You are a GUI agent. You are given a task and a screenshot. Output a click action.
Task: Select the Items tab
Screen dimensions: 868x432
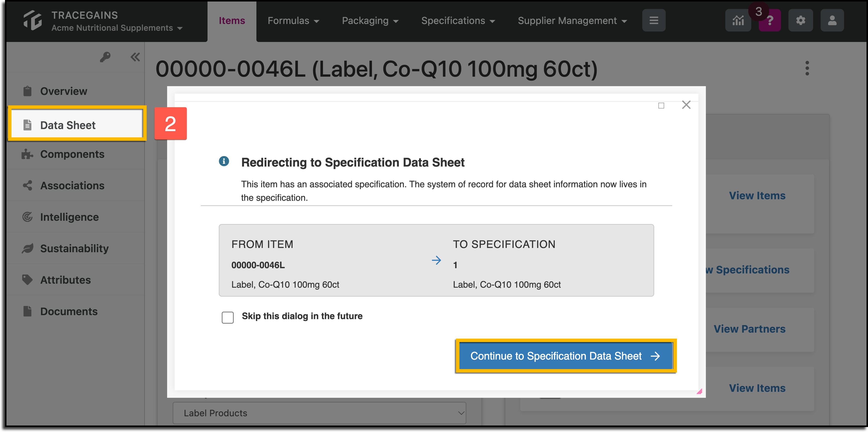(231, 20)
